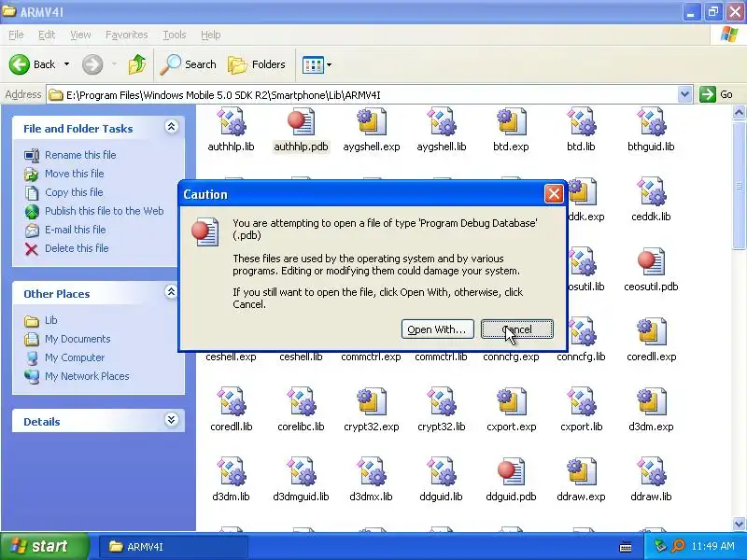Screen dimensions: 747x560
Task: Open the Edit menu
Action: [x=47, y=35]
